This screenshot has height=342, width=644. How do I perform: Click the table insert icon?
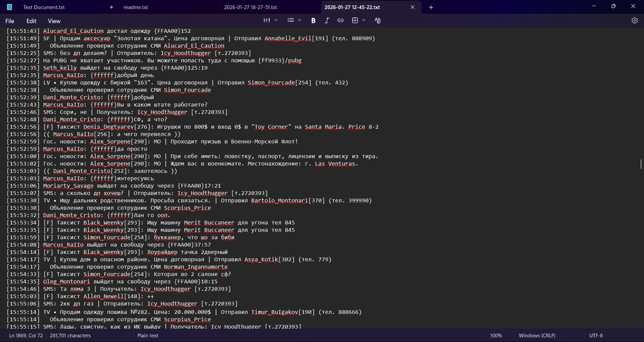(x=355, y=20)
